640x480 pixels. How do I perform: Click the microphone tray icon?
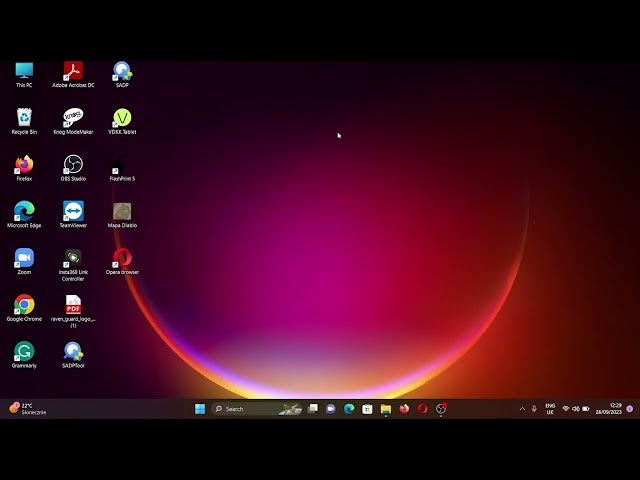(534, 409)
